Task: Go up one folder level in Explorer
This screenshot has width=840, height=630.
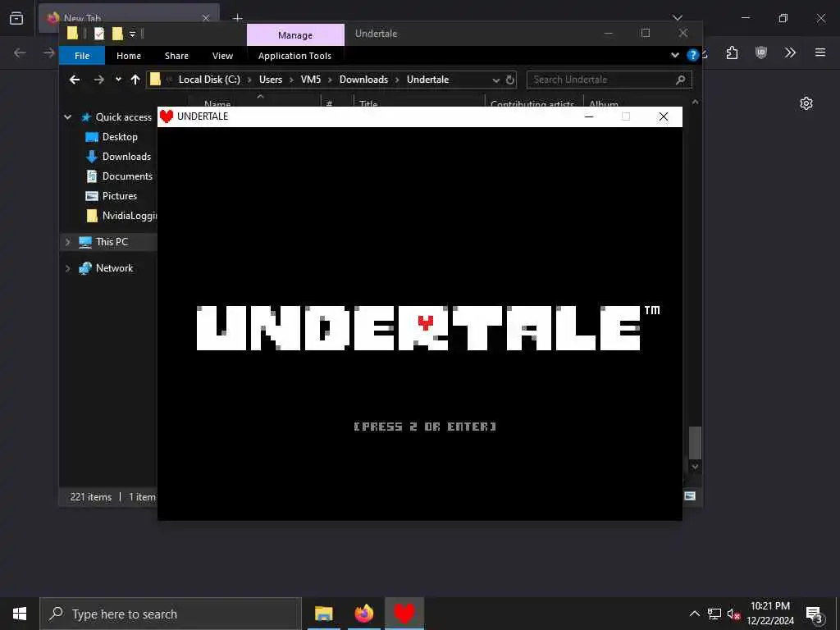Action: 135,80
